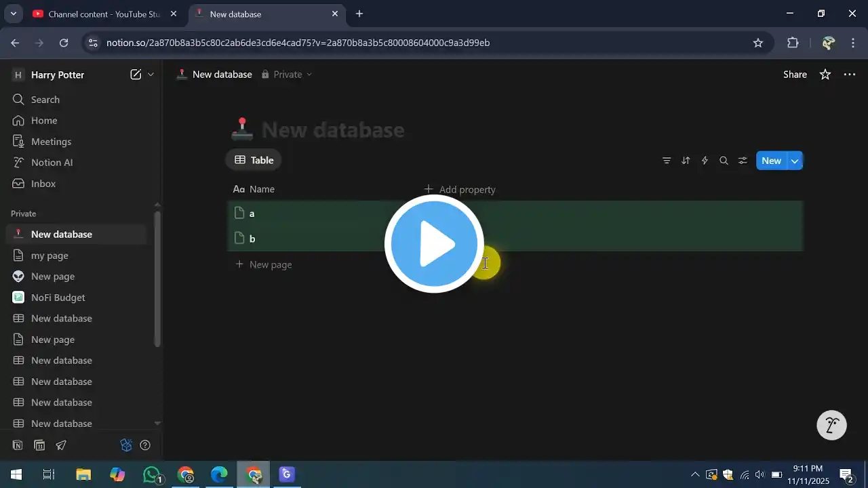Search within the database table
Viewport: 868px width, 488px height.
[x=724, y=161]
